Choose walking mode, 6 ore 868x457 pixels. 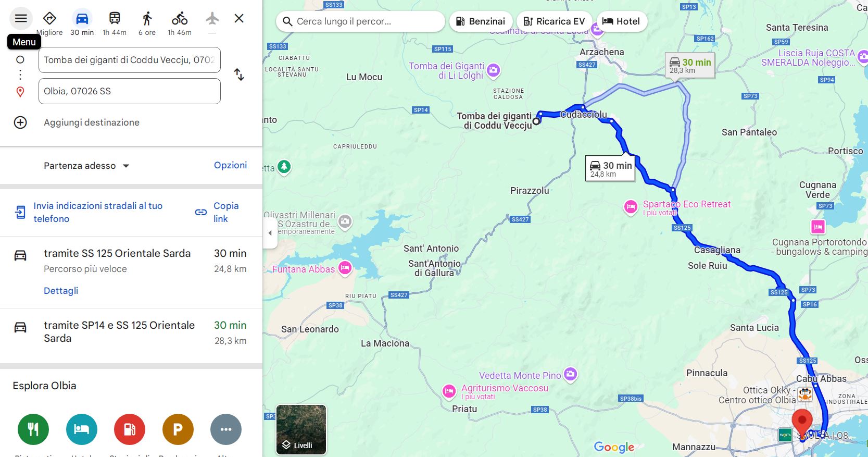[x=147, y=23]
